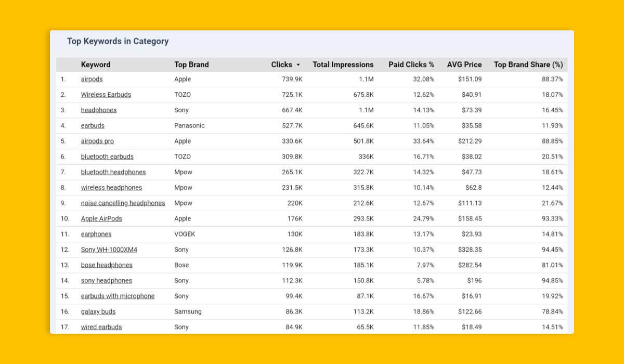
Task: Sort by Paid Clicks % column header
Action: 411,64
